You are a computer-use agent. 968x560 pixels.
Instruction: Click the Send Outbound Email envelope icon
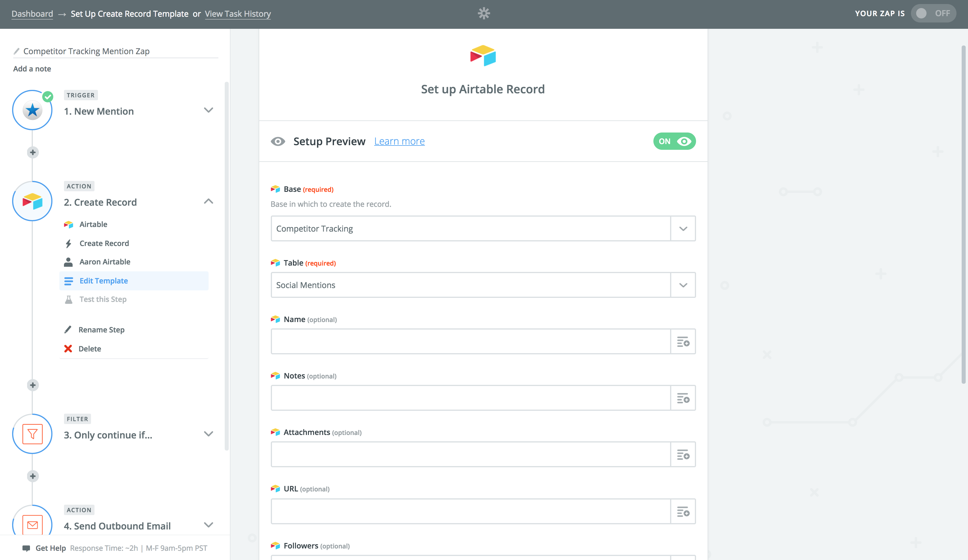pyautogui.click(x=32, y=525)
